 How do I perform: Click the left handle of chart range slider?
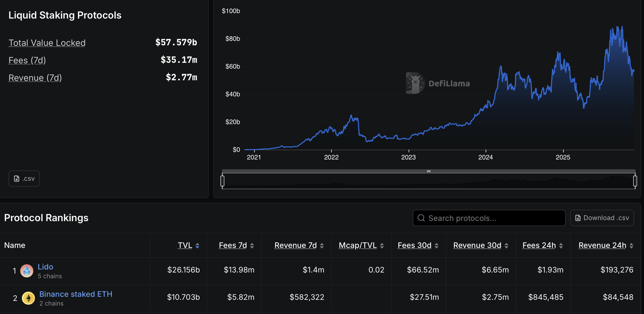[222, 181]
